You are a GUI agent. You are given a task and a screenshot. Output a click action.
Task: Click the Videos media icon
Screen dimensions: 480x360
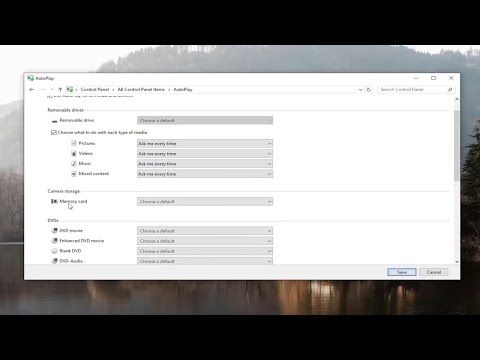[x=74, y=153]
